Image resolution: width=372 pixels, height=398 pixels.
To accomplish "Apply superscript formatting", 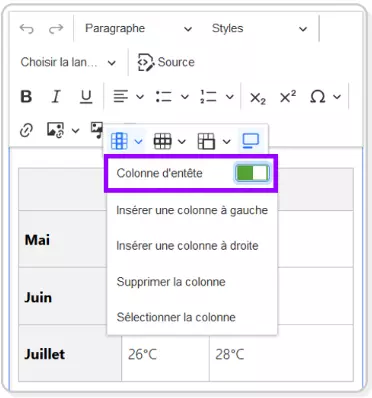I will pos(288,97).
